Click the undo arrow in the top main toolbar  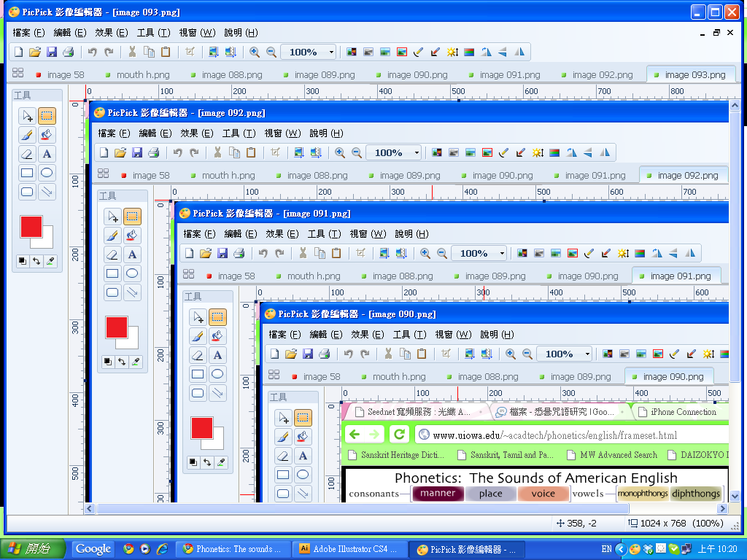tap(92, 52)
